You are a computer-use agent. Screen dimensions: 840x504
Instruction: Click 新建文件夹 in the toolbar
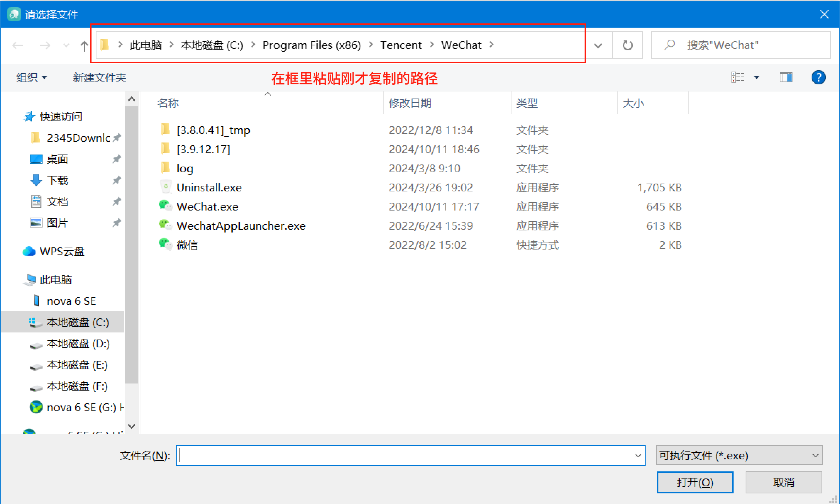coord(99,77)
